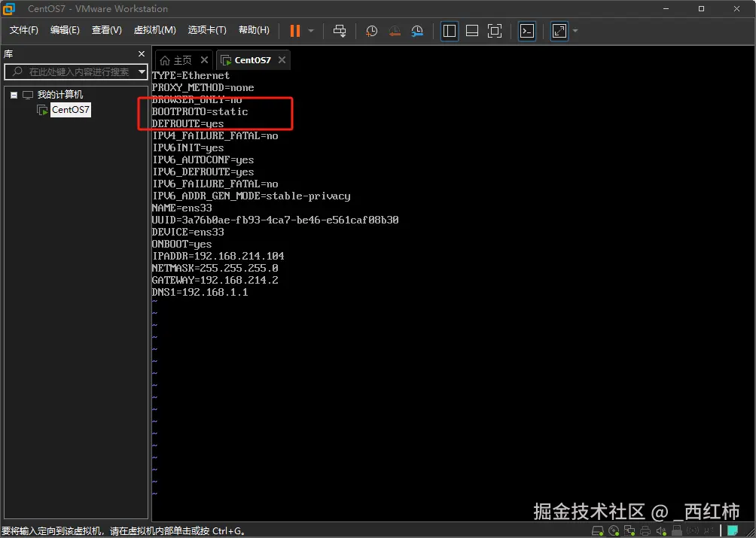The height and width of the screenshot is (538, 756).
Task: Close the CentOS7 tab
Action: [282, 59]
